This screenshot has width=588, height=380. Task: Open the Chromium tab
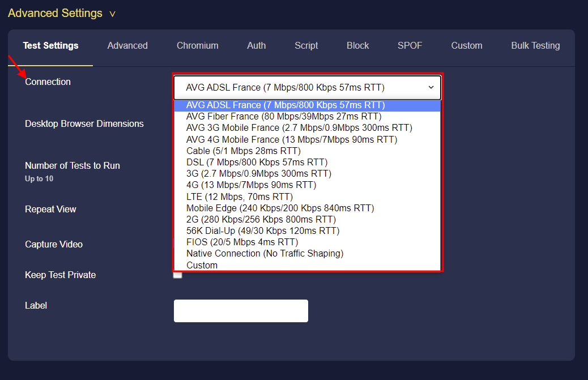(198, 45)
